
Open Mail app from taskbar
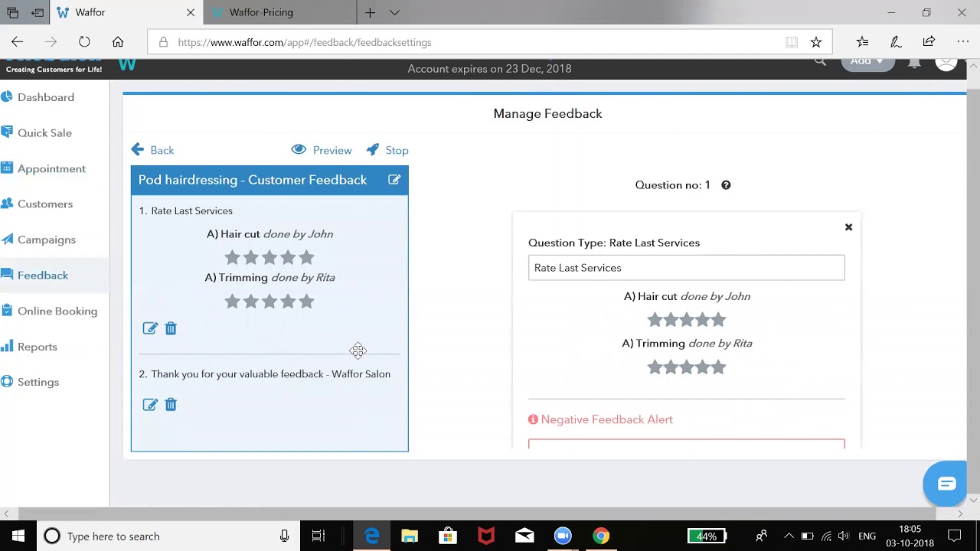524,536
